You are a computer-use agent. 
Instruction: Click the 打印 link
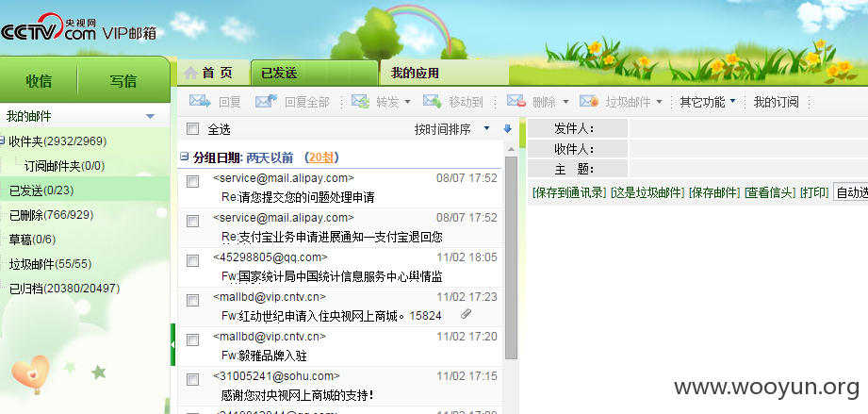click(x=813, y=193)
